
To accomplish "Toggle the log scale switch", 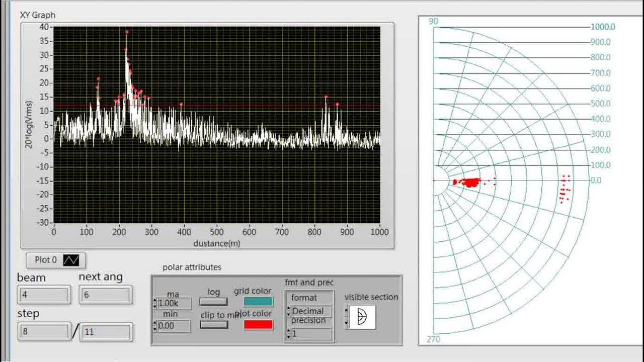I will click(213, 302).
